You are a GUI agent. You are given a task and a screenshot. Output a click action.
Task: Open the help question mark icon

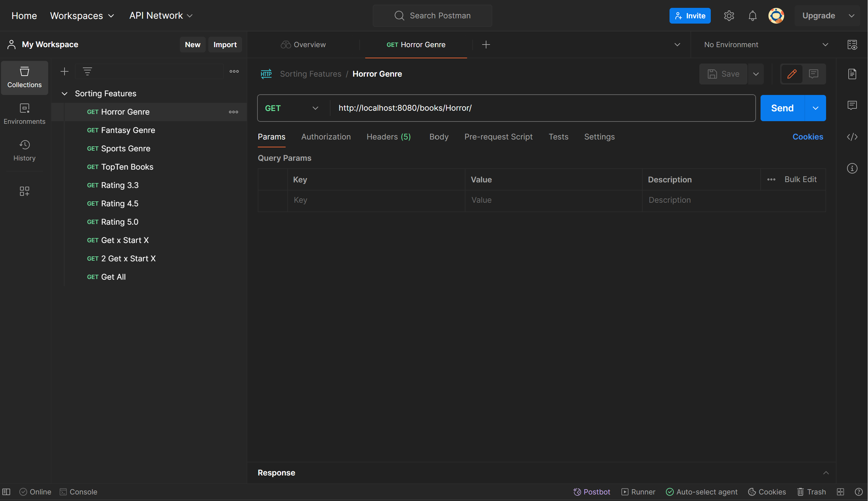(x=859, y=492)
